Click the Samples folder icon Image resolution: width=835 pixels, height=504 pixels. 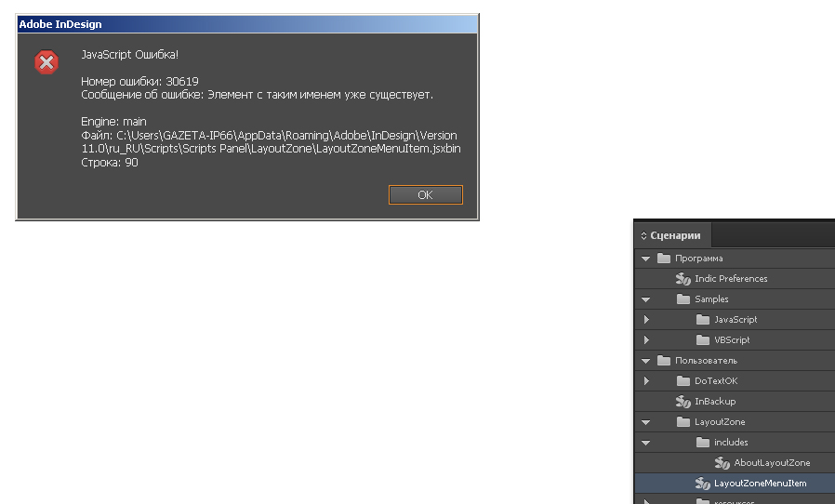[x=683, y=298]
